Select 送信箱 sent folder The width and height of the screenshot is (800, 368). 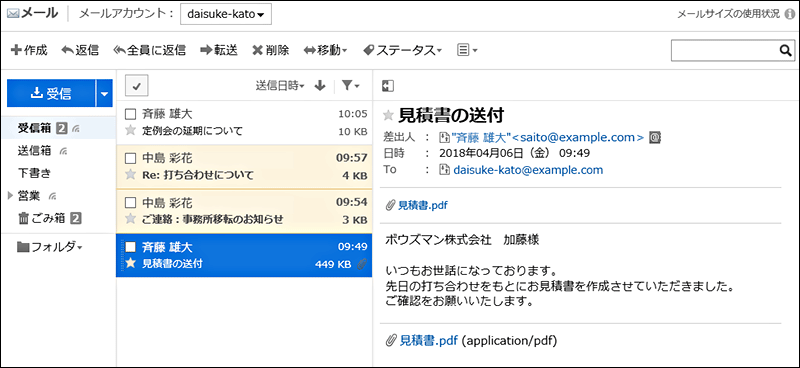tap(34, 151)
